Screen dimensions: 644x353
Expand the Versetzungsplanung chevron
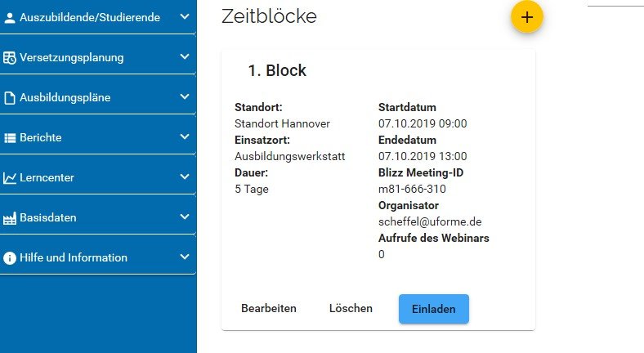coord(185,56)
